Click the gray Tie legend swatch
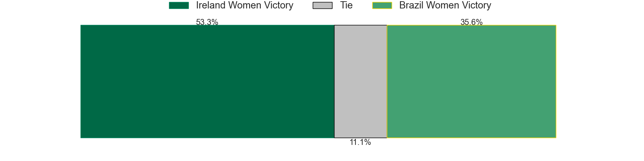 click(322, 5)
